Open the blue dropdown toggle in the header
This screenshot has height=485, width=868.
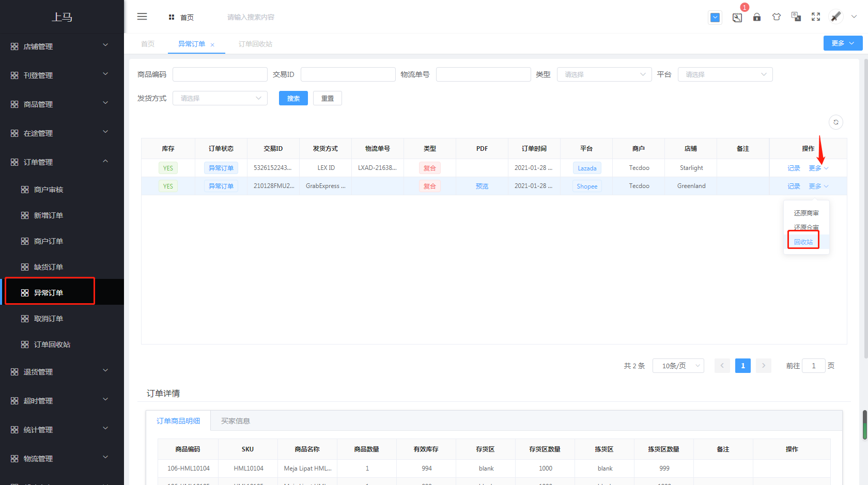[x=715, y=18]
